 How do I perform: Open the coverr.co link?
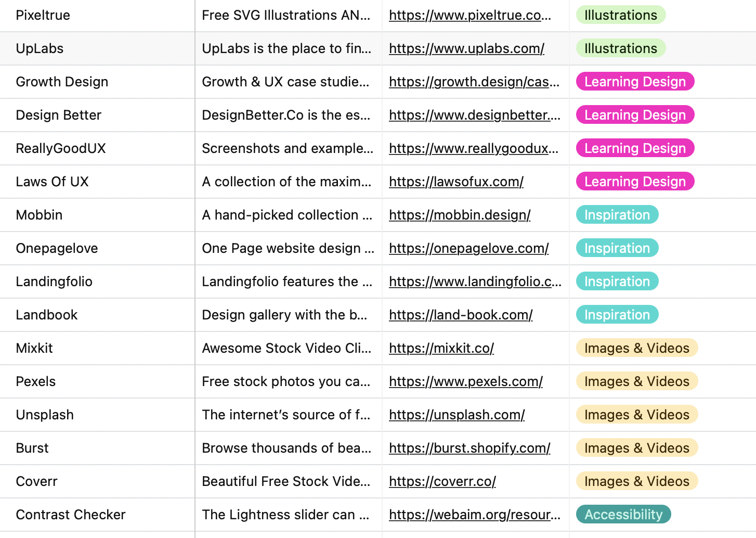442,481
